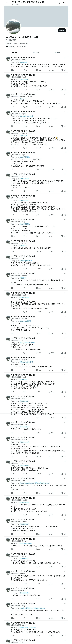Screen dimensions: 72x644
Task: Switch to the Replies tab
Action: pyautogui.click(x=36, y=52)
